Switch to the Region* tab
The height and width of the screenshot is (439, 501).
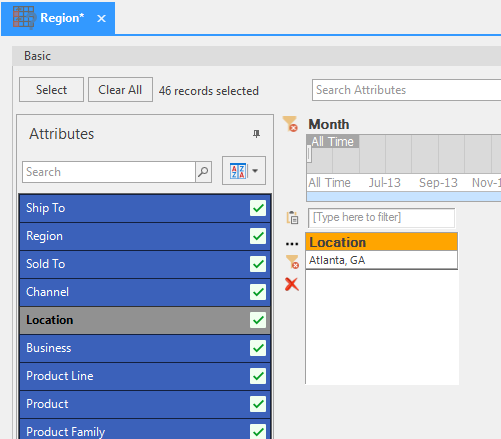point(58,18)
